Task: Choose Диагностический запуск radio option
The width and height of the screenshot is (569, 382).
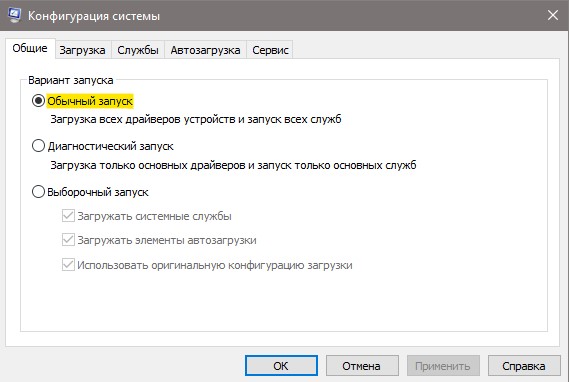Action: pyautogui.click(x=38, y=146)
